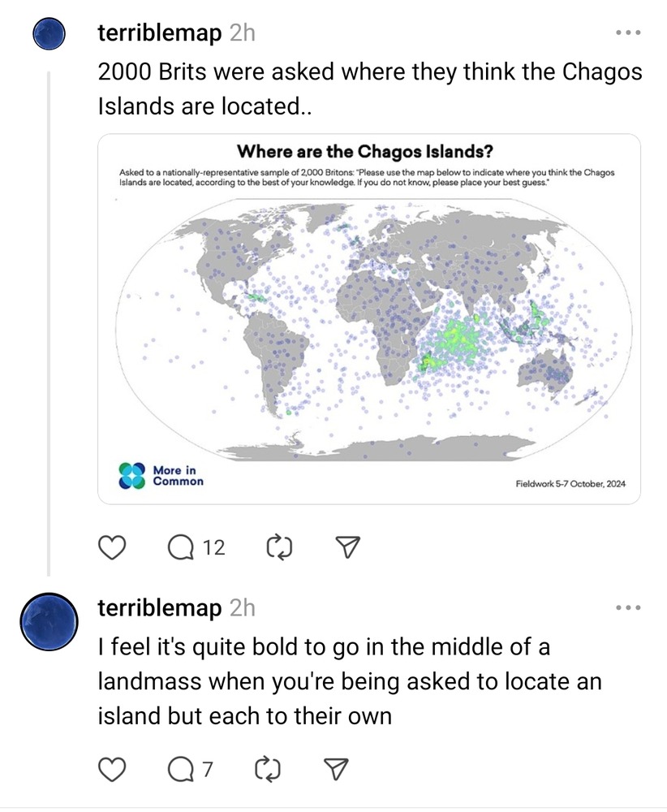The width and height of the screenshot is (667, 812).
Task: Tap the second post's globe avatar
Action: [x=48, y=621]
